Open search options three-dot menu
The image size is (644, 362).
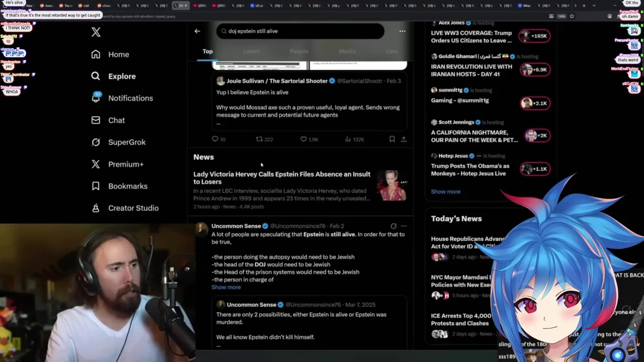[x=402, y=31]
